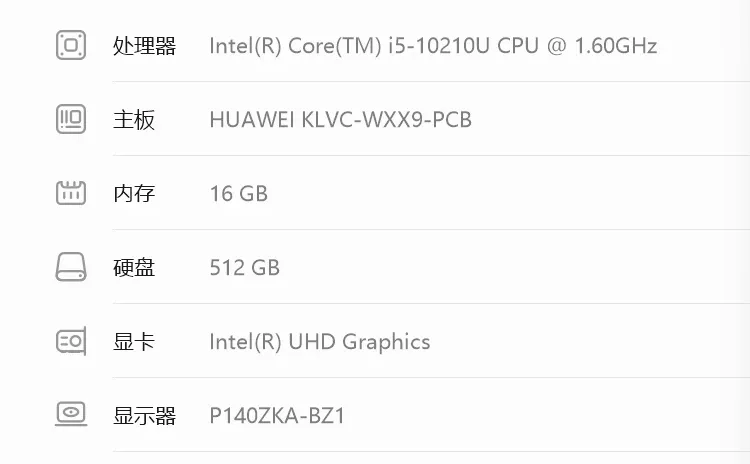The height and width of the screenshot is (464, 750).
Task: Click the memory (内存) RAM icon
Action: (71, 193)
